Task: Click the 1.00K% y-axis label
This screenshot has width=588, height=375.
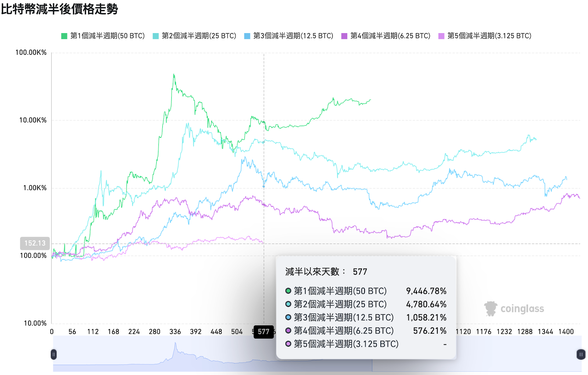Action: point(35,188)
